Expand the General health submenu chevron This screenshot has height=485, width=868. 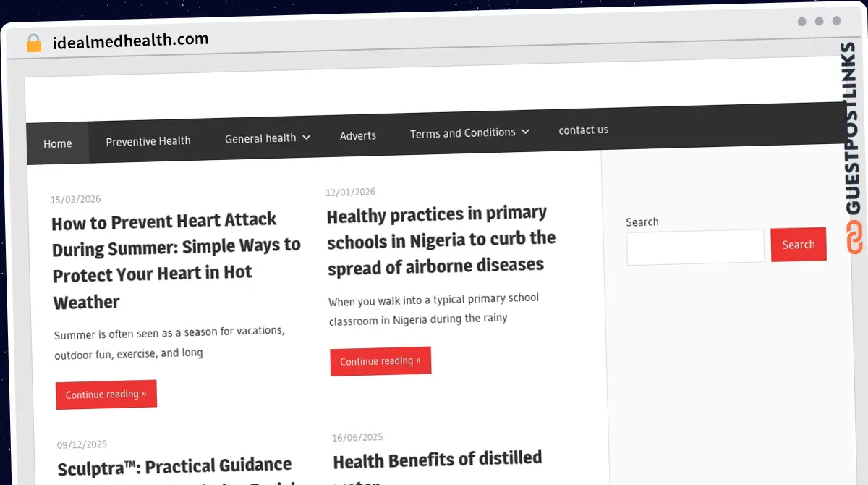306,137
